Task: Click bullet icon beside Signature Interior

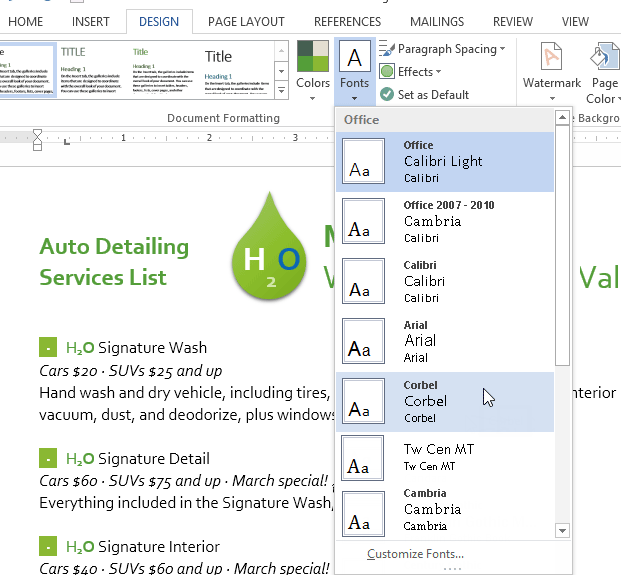Action: [x=48, y=546]
